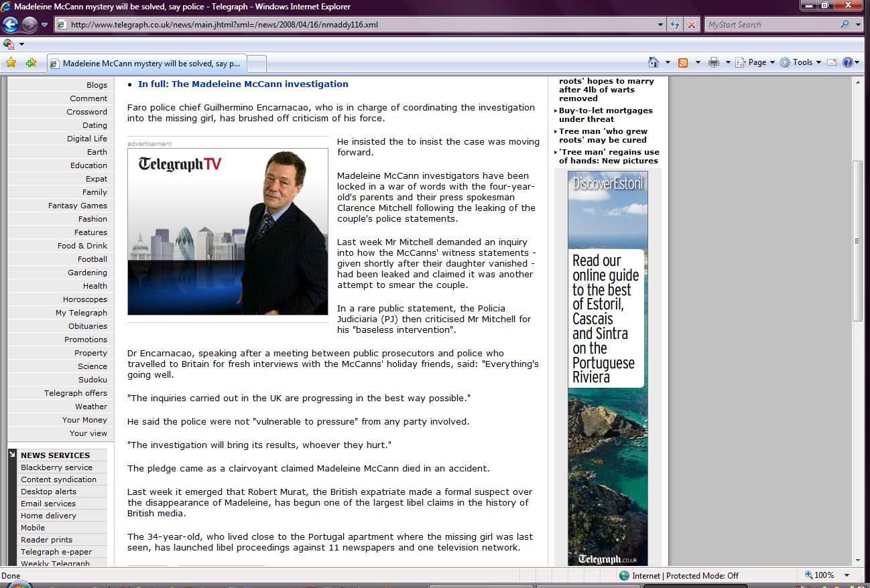Viewport: 870px width, 588px height.
Task: Click the orange RSS feeds icon
Action: (x=683, y=62)
